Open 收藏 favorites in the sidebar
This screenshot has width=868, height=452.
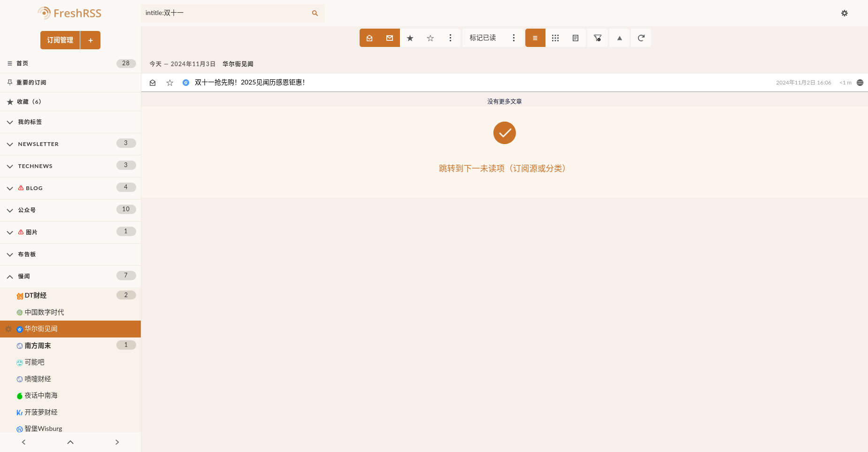pos(29,102)
